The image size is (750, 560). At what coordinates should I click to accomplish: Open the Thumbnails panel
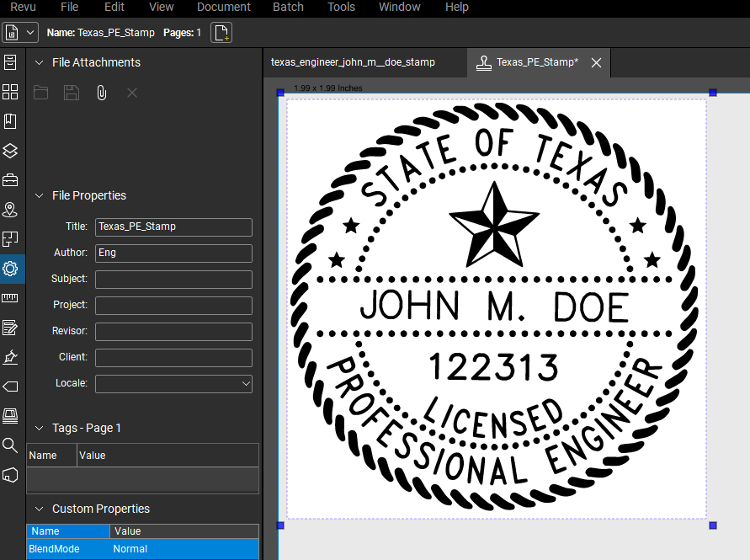(10, 92)
